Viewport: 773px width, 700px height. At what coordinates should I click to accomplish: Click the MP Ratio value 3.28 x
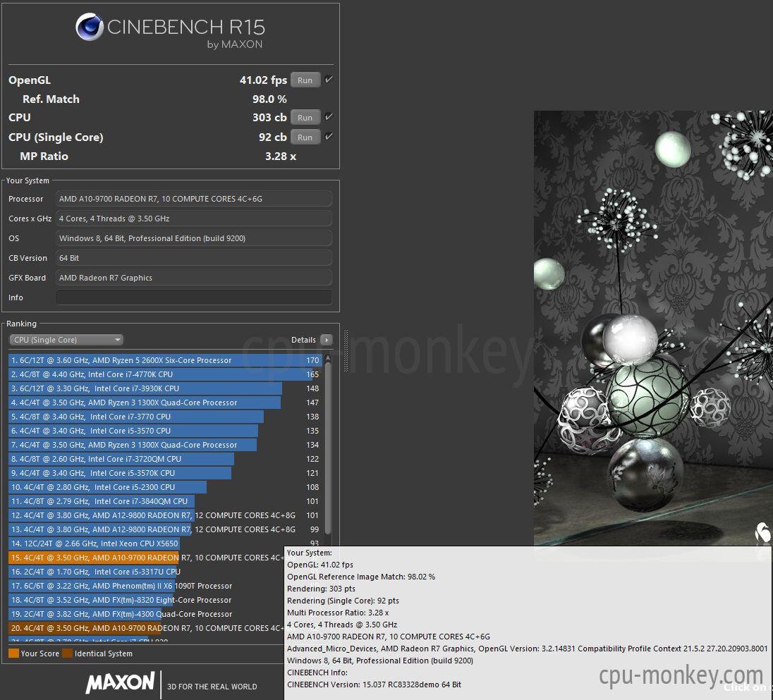click(281, 156)
